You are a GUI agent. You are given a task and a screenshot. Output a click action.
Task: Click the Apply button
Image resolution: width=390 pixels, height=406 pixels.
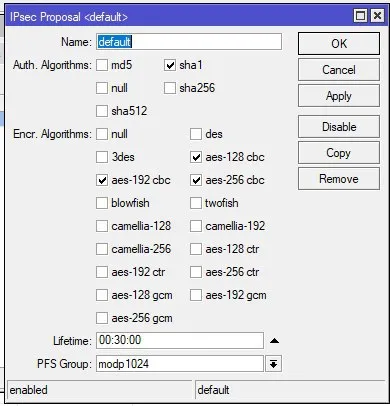339,96
